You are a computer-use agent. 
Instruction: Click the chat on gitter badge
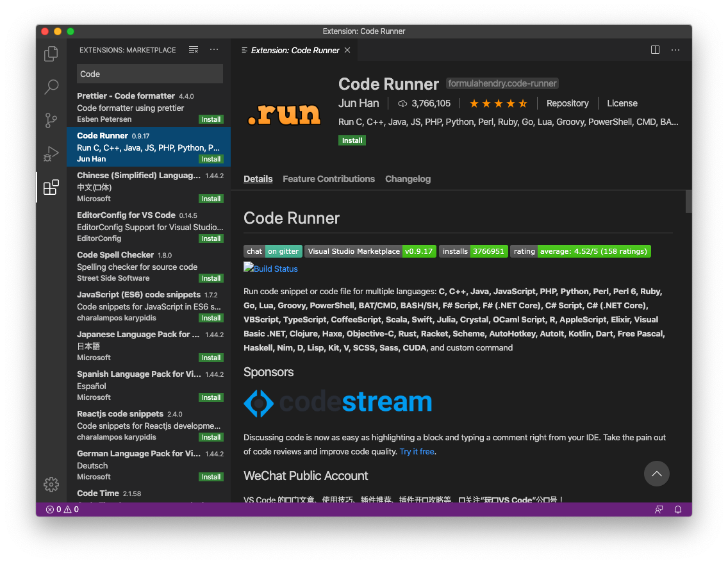coord(273,251)
